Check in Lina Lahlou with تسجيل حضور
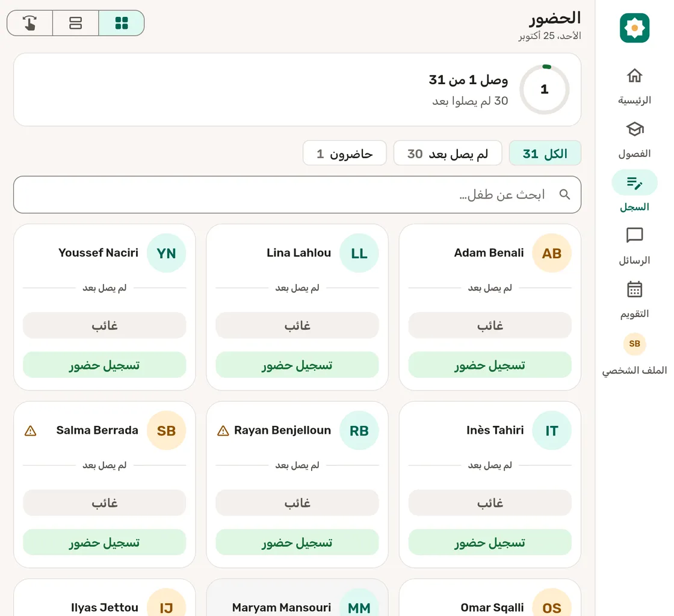The image size is (674, 616). pos(297,365)
